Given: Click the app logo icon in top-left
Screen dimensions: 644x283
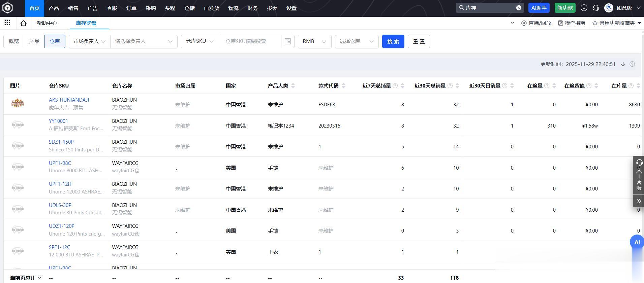Looking at the screenshot, I should 7,8.
